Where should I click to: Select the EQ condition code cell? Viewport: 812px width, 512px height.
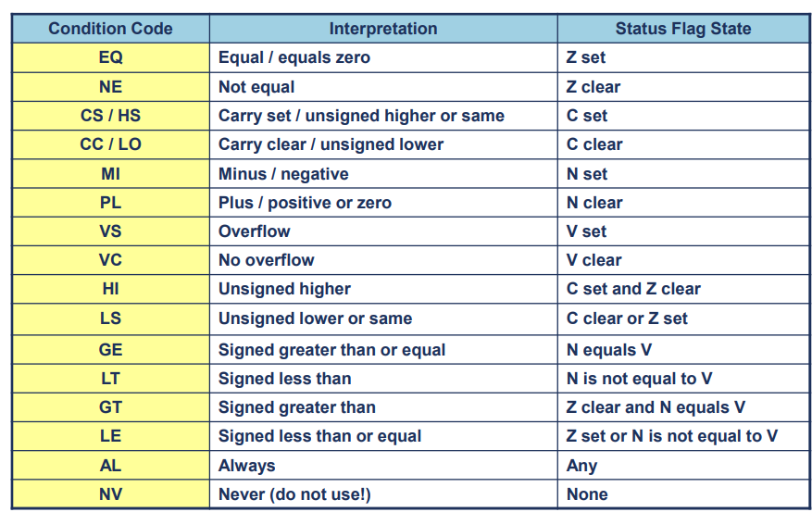tap(110, 57)
